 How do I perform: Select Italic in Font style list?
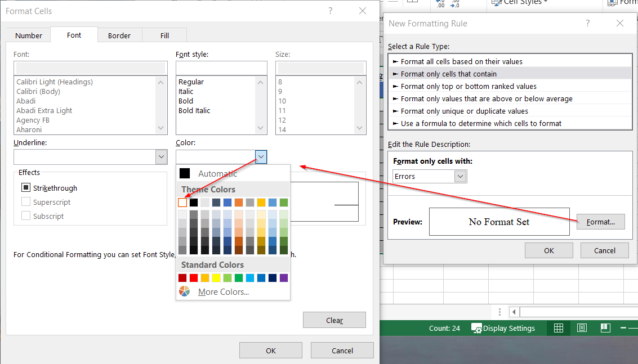[185, 92]
